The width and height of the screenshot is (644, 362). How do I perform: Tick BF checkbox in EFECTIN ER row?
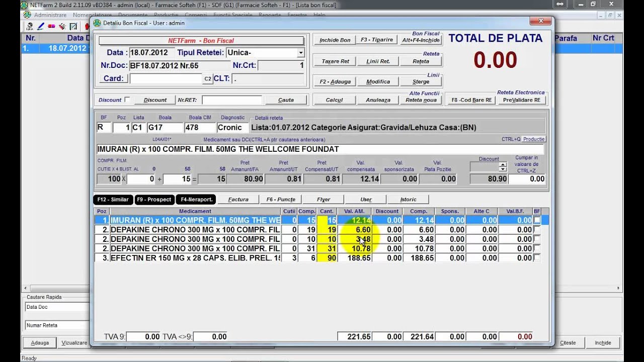[x=537, y=258]
